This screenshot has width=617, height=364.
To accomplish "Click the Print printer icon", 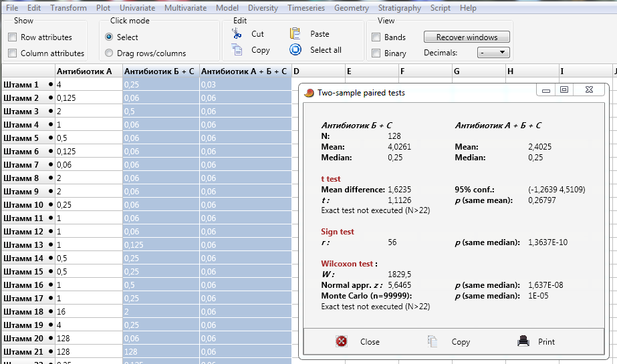I will click(523, 341).
